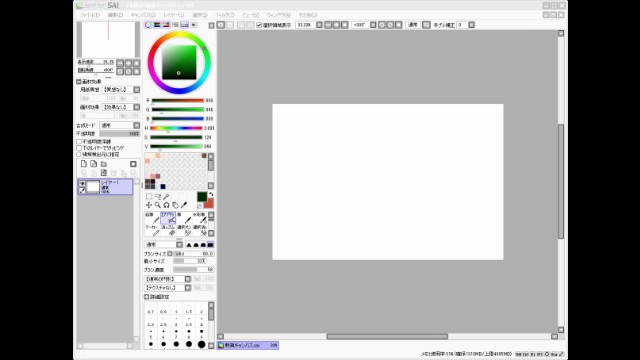Open the blending mode (合成モード) dropdown

pyautogui.click(x=120, y=125)
